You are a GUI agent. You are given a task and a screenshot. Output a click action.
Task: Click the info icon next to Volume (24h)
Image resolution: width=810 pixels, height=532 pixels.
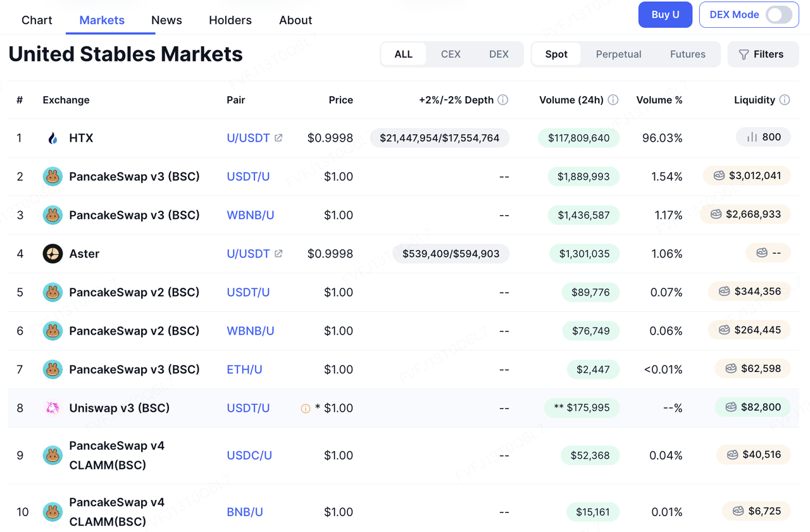613,100
